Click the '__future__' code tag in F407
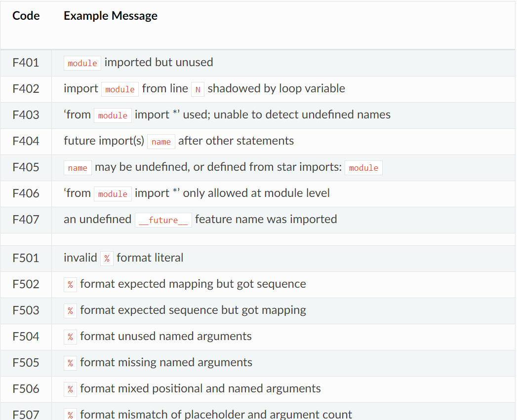 click(163, 220)
